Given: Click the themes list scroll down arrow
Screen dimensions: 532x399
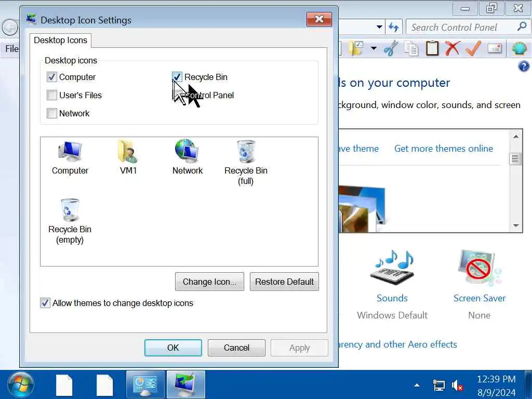Looking at the screenshot, I should coord(516,225).
